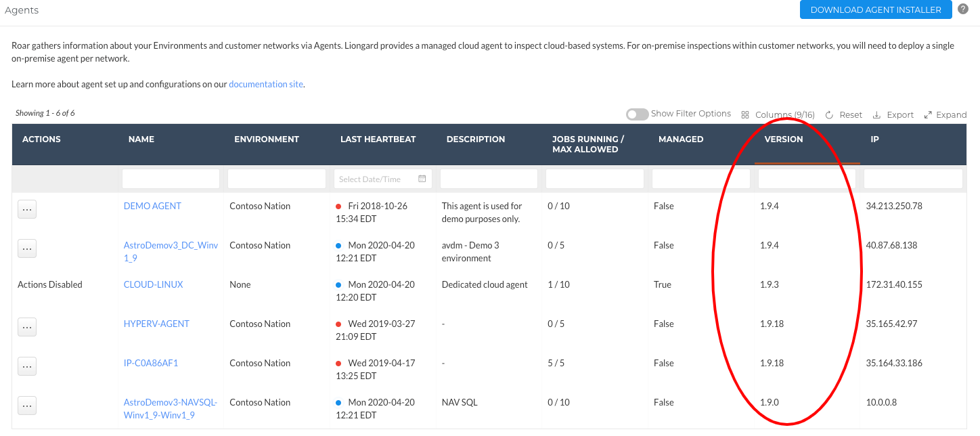Click the Export download icon
Viewport: 980px width, 436px height.
pyautogui.click(x=876, y=115)
